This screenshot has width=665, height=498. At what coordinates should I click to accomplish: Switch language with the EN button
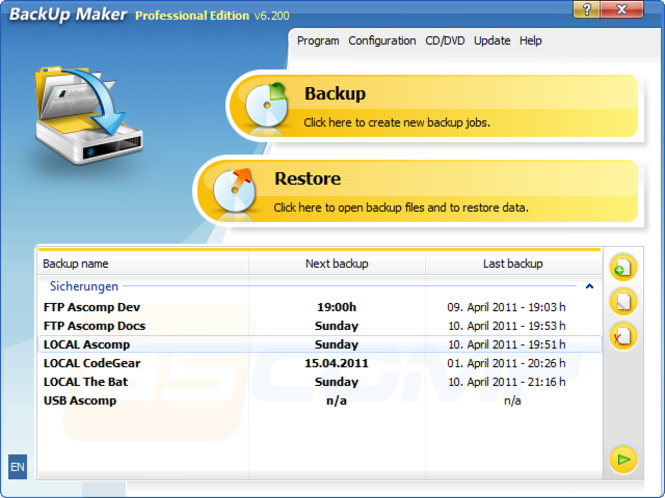(x=17, y=467)
